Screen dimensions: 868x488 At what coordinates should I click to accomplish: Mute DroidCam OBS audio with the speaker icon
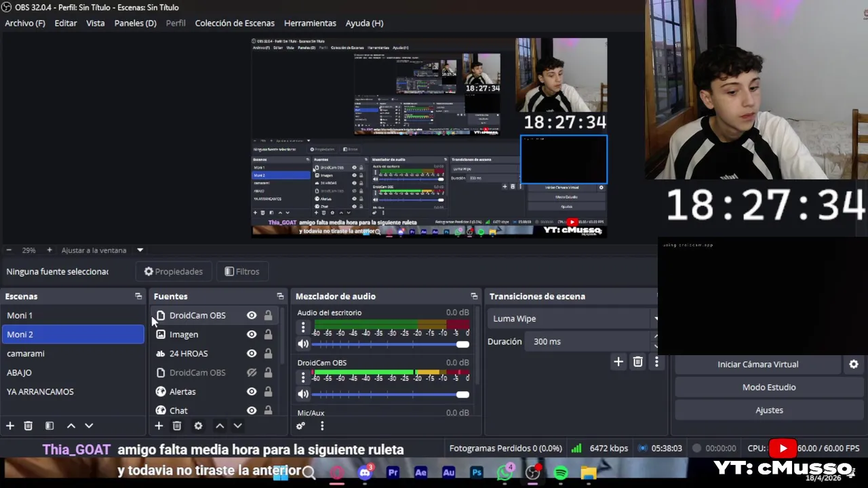point(303,394)
